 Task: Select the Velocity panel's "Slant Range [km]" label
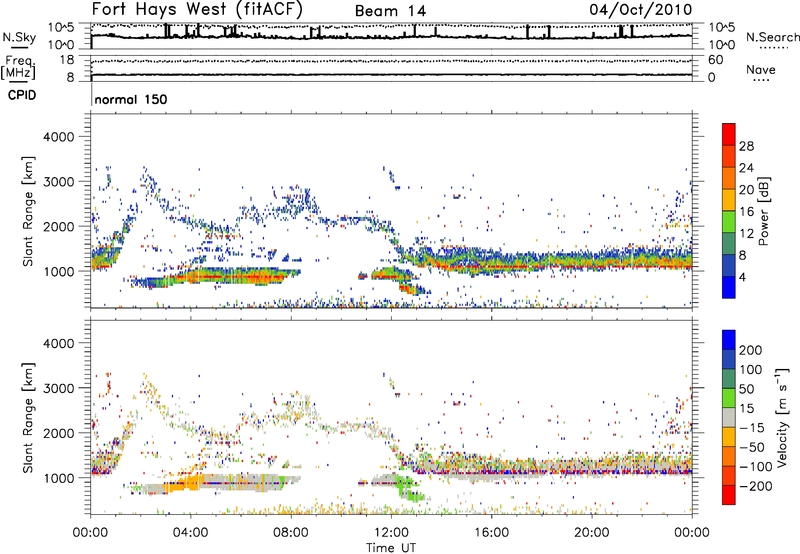point(28,418)
